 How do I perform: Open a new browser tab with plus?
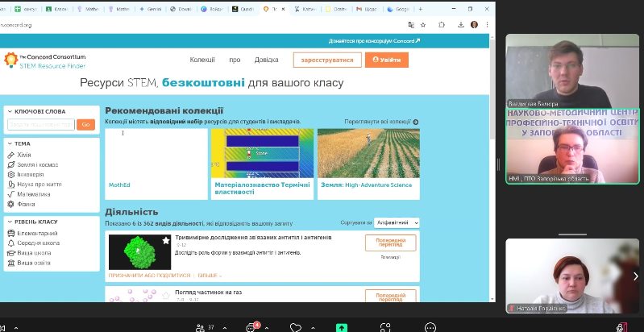(420, 9)
